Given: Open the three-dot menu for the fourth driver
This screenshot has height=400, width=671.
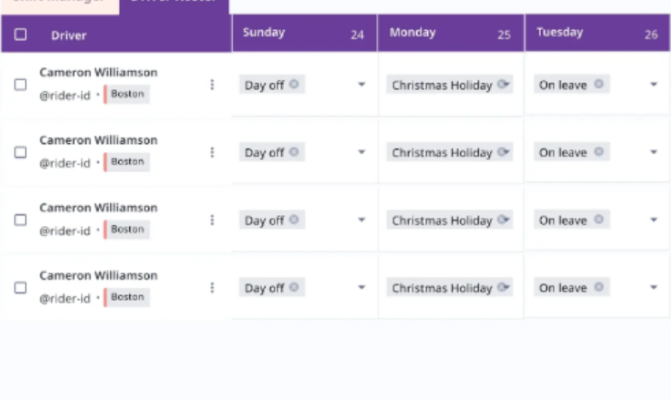Looking at the screenshot, I should pyautogui.click(x=212, y=287).
